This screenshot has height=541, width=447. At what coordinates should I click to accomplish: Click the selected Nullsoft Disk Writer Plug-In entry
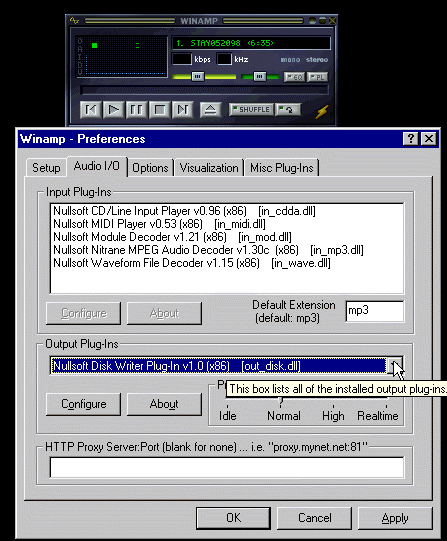219,366
